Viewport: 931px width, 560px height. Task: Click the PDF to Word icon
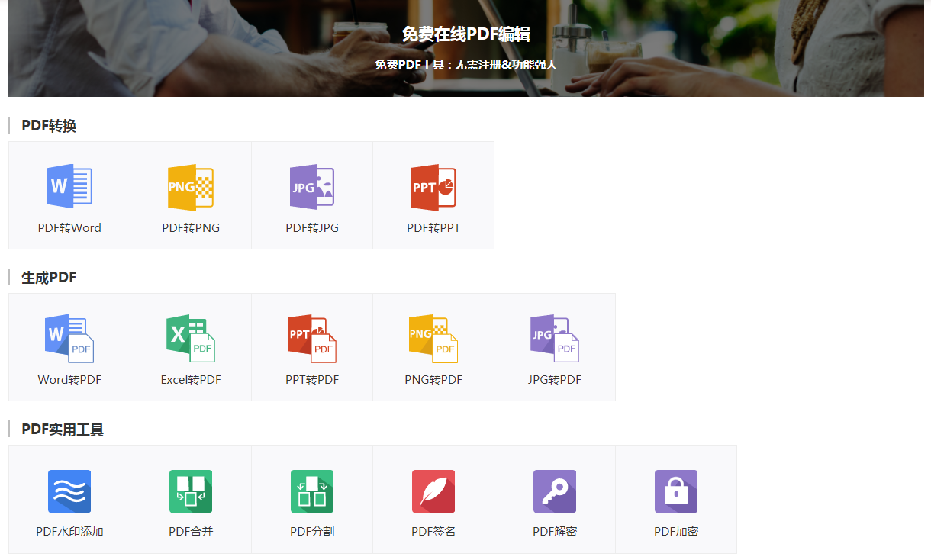(69, 186)
